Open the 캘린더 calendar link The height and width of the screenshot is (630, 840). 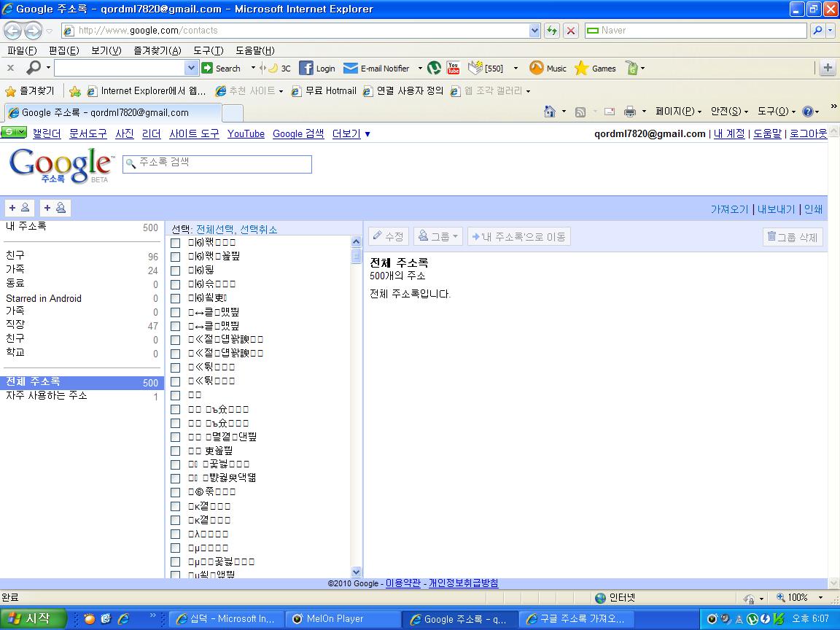click(x=47, y=134)
